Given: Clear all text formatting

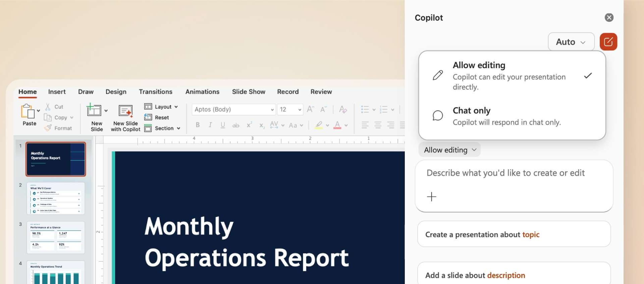Looking at the screenshot, I should point(343,109).
